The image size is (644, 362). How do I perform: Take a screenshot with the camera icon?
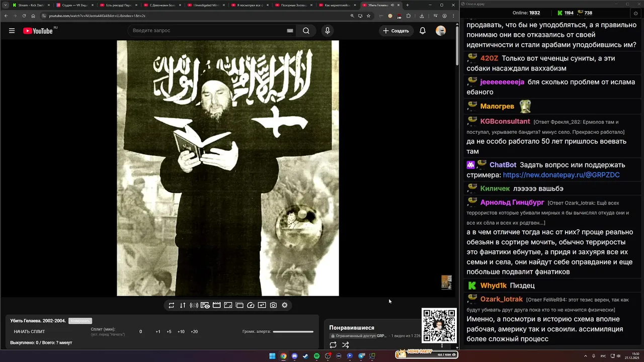273,305
